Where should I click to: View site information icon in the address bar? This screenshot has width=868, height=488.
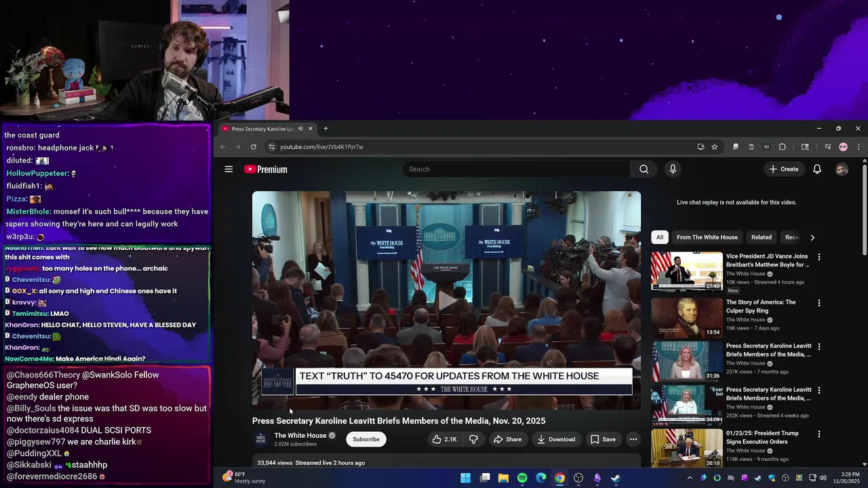271,147
